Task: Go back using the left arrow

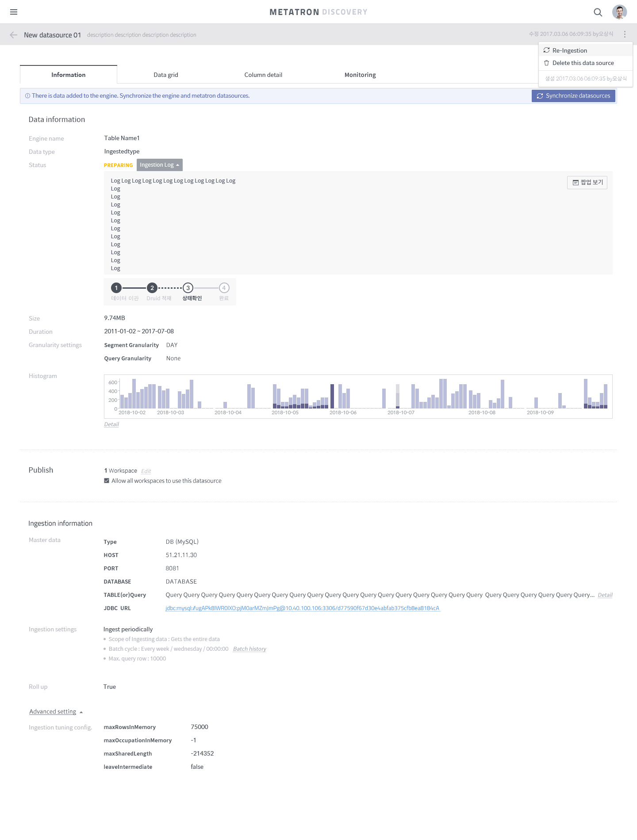Action: pyautogui.click(x=14, y=35)
